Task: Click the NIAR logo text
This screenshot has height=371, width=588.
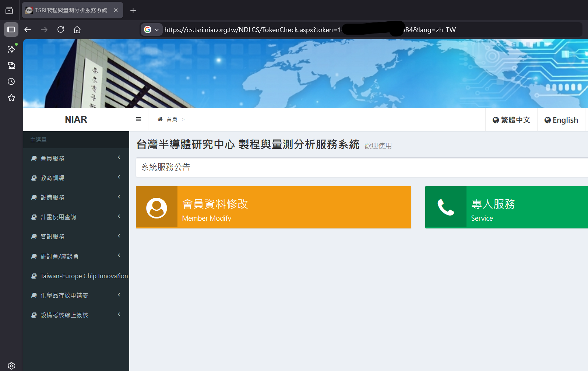Action: (76, 120)
